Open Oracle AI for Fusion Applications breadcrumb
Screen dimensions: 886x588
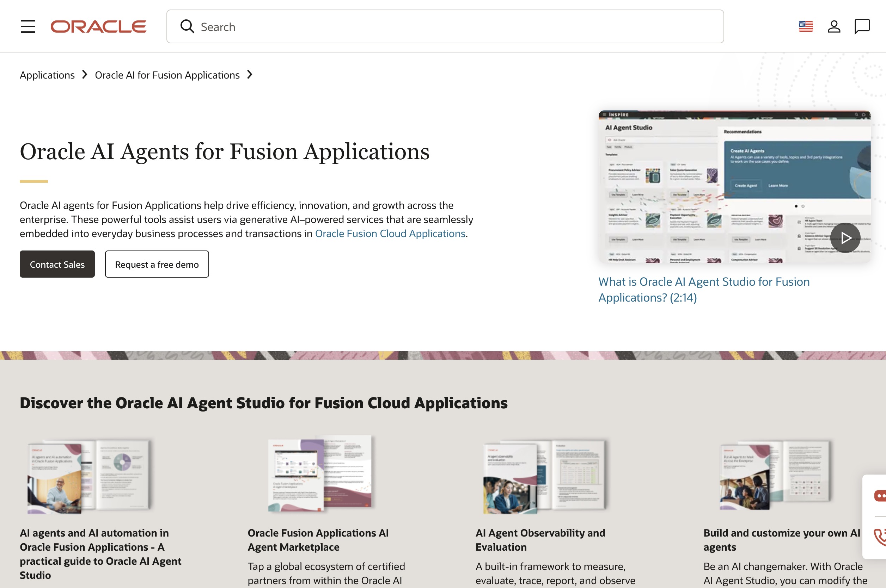pos(167,75)
